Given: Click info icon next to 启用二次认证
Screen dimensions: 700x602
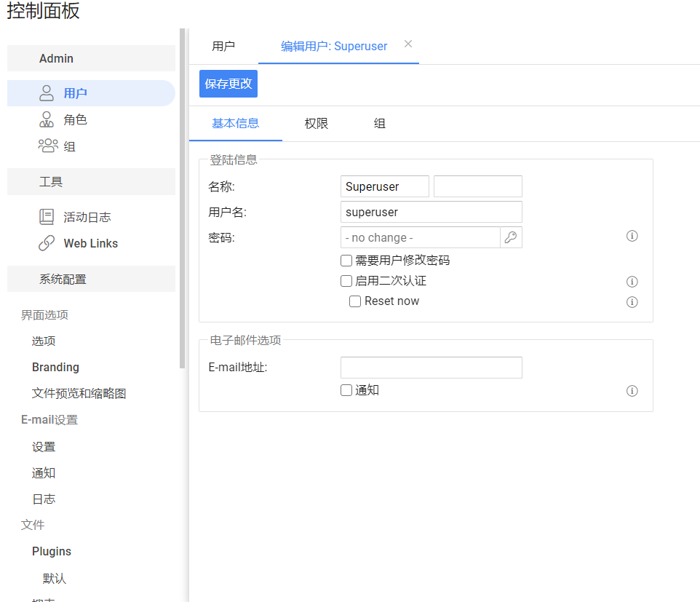Looking at the screenshot, I should tap(632, 282).
